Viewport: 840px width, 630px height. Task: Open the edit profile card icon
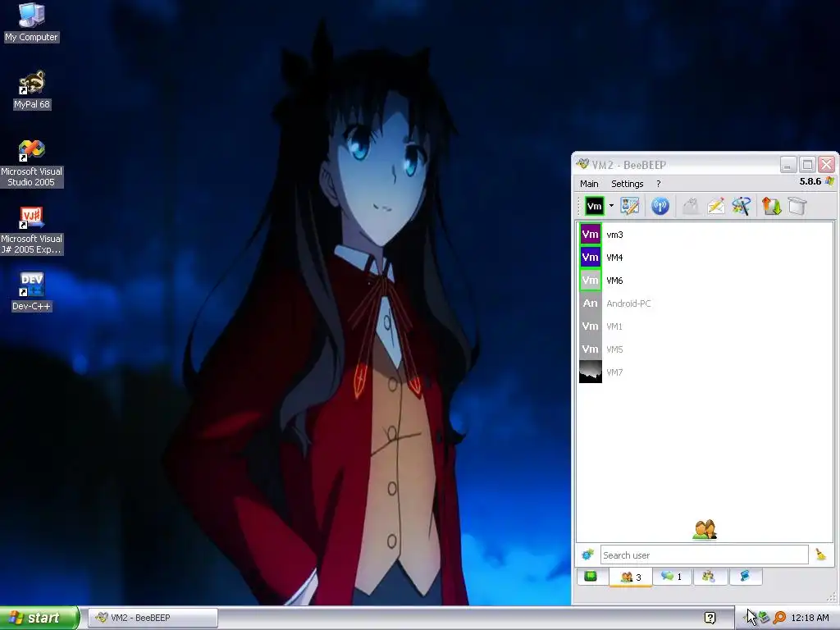pos(629,206)
